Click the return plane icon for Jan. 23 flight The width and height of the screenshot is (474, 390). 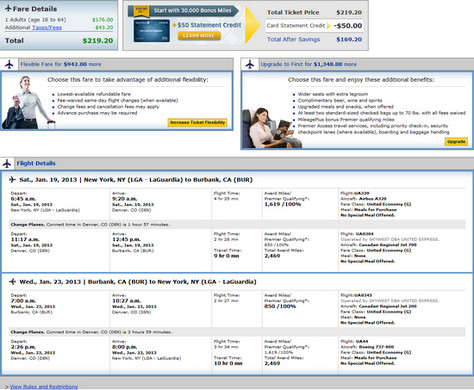point(12,282)
